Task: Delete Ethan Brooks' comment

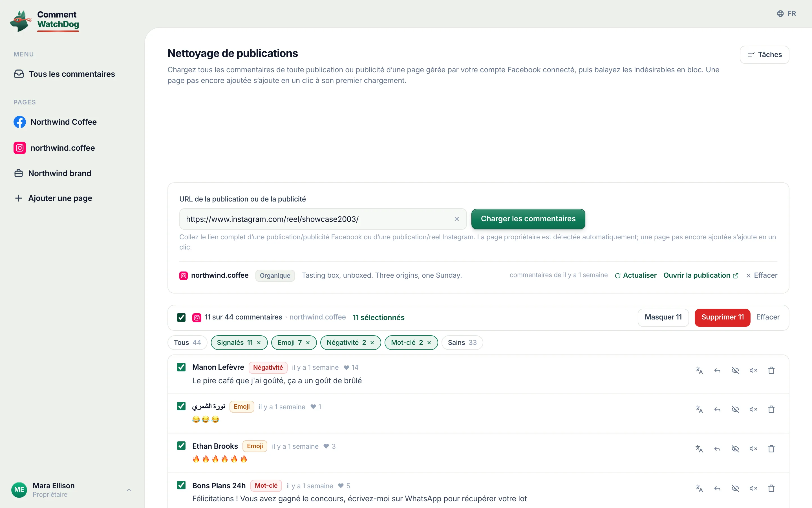Action: pos(771,449)
